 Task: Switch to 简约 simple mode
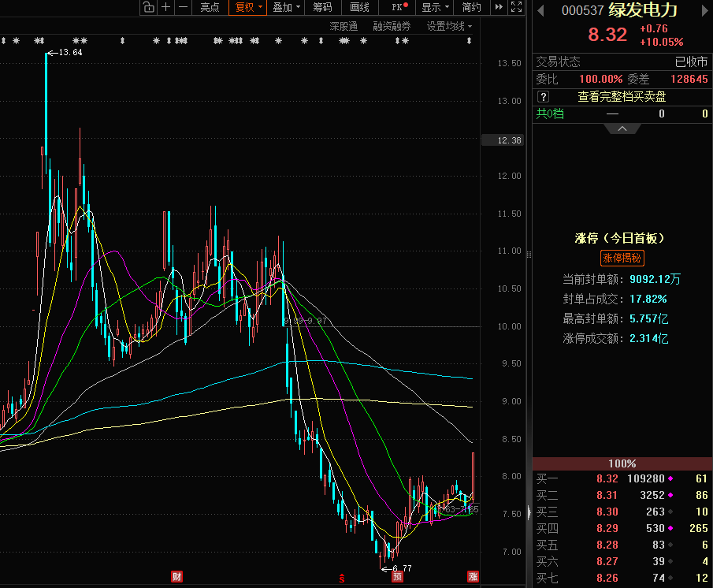(x=472, y=7)
